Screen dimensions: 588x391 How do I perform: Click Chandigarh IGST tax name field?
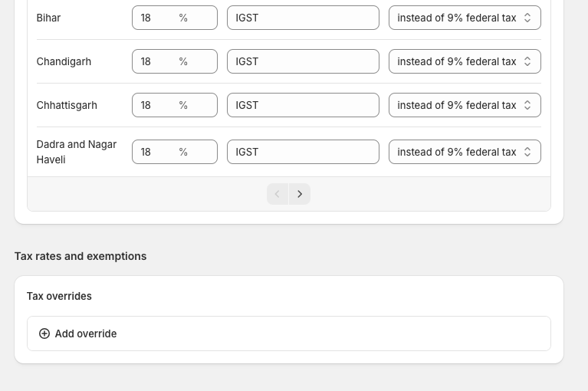coord(303,61)
